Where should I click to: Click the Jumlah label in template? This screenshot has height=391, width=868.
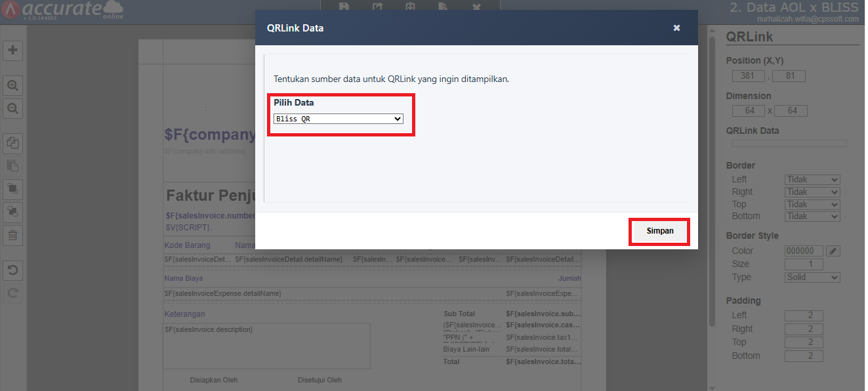coord(569,278)
